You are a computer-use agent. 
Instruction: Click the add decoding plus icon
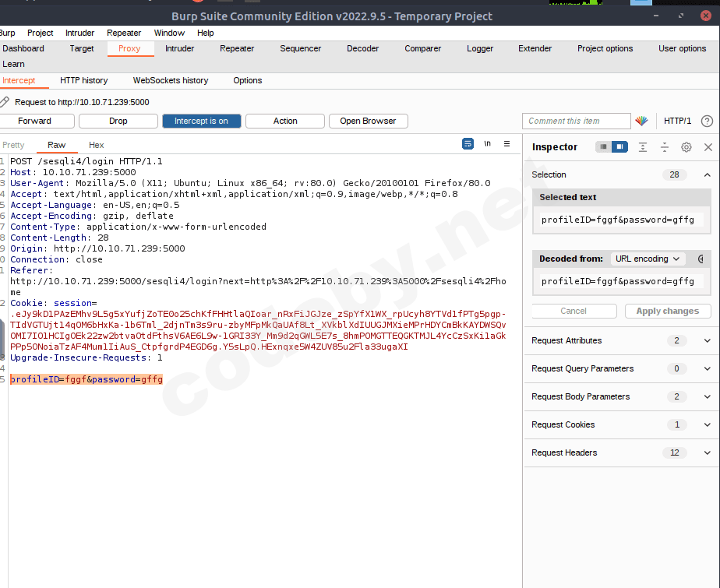click(x=701, y=259)
